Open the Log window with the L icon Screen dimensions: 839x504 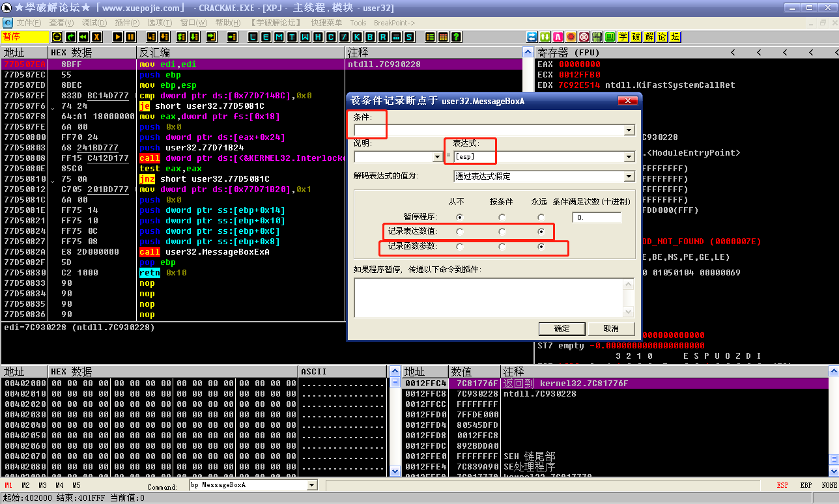253,37
